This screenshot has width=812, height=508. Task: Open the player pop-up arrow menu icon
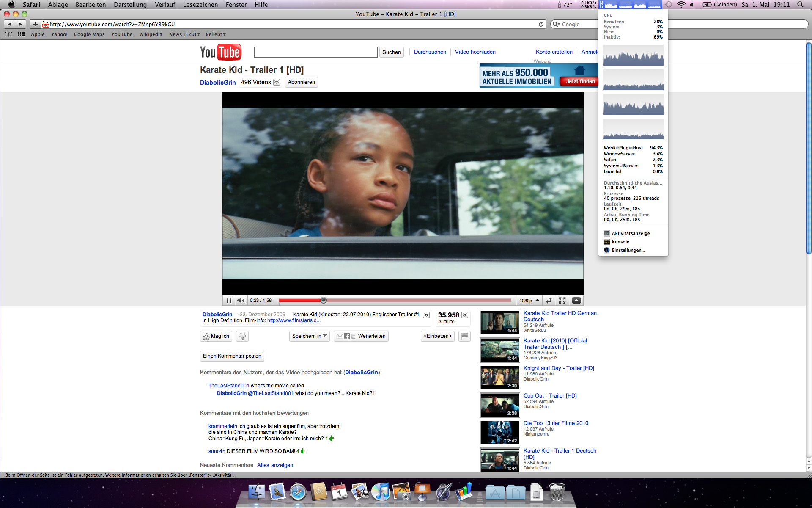coord(576,300)
